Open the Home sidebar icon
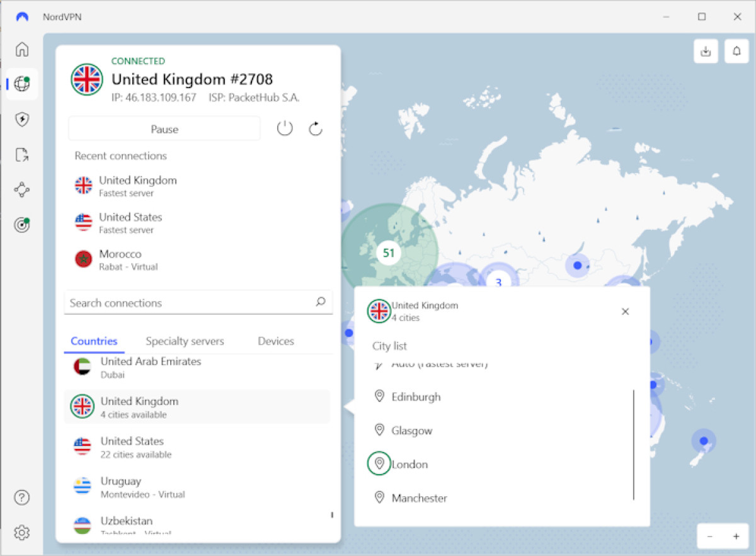The height and width of the screenshot is (556, 756). point(22,49)
